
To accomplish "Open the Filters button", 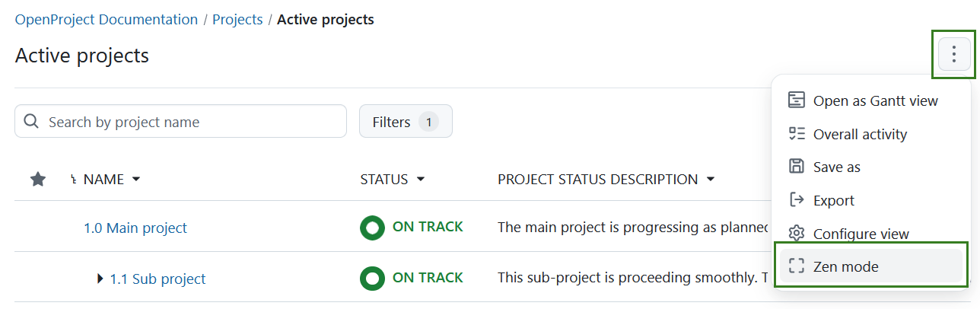I will (x=406, y=122).
